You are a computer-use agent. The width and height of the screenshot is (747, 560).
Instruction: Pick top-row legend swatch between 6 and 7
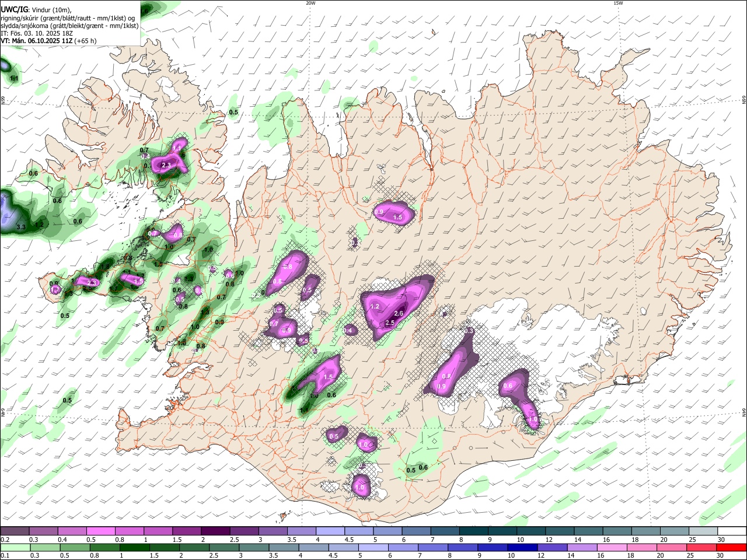click(x=416, y=531)
